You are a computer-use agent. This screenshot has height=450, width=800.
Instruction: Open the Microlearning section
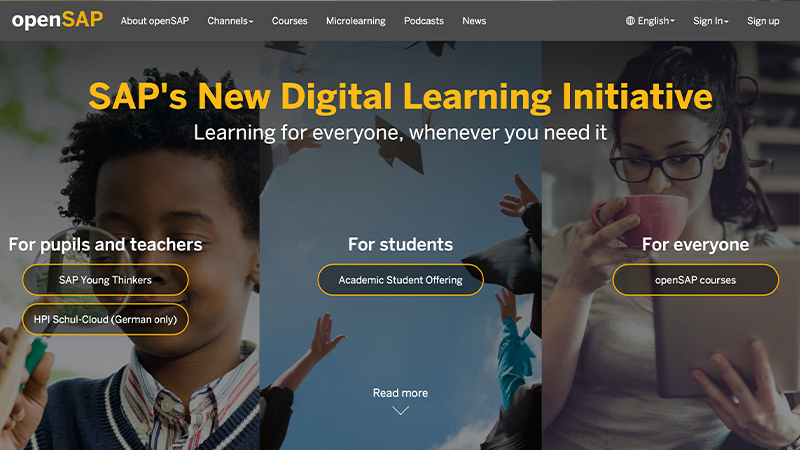[x=356, y=21]
